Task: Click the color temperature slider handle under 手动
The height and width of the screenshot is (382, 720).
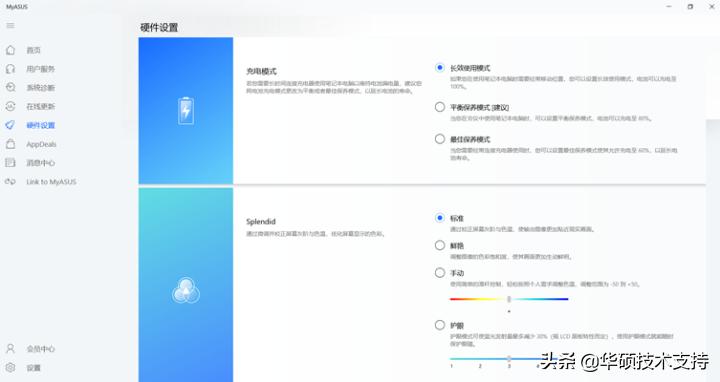Action: coord(509,299)
